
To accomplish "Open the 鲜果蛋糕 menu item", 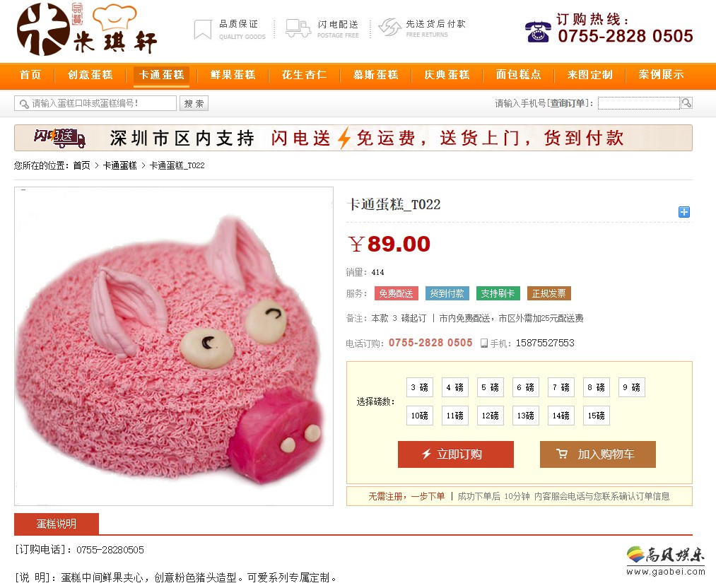I will click(233, 75).
